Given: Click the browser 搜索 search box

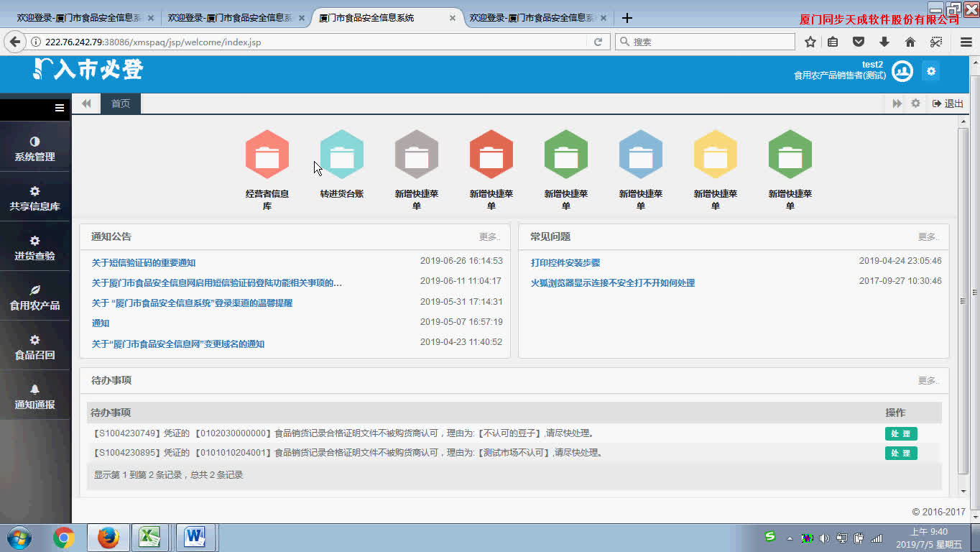Looking at the screenshot, I should point(705,42).
